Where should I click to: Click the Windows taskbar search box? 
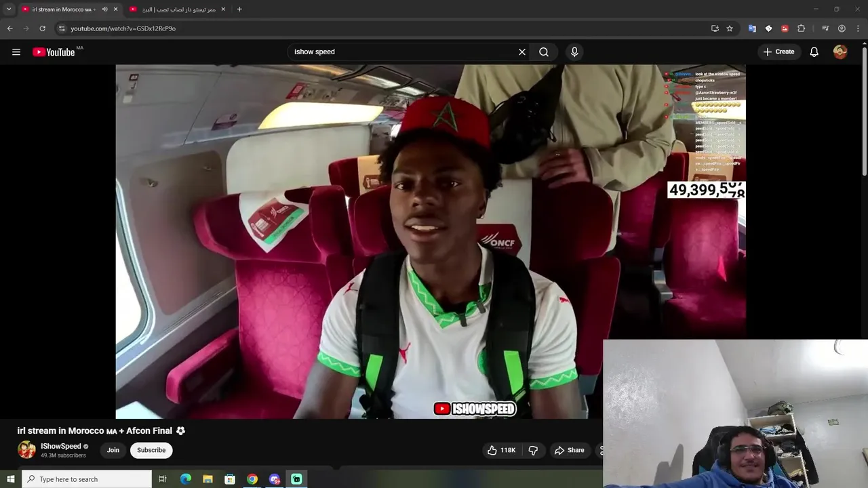click(x=87, y=479)
